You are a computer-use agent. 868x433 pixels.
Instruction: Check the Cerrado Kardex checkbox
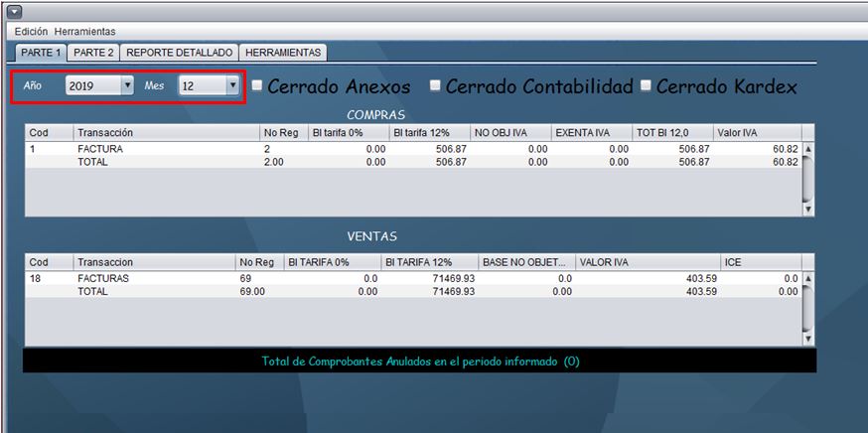click(647, 86)
